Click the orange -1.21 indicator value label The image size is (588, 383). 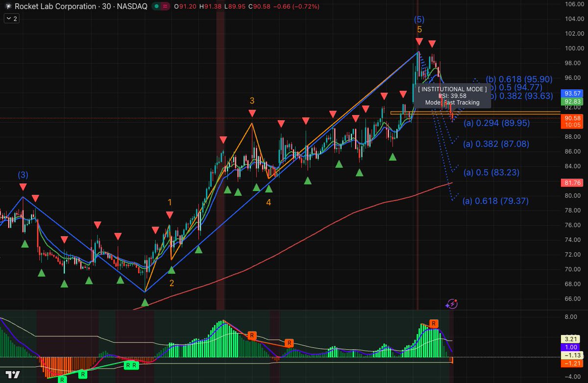tap(572, 363)
